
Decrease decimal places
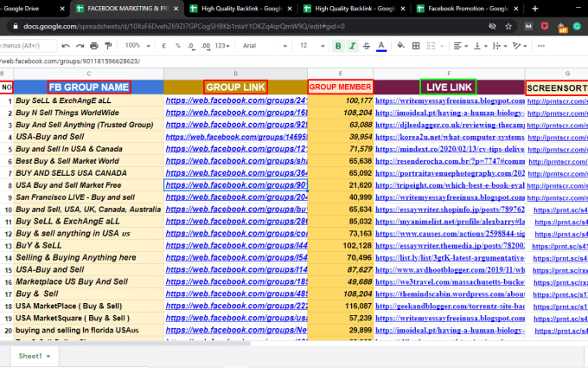point(191,46)
